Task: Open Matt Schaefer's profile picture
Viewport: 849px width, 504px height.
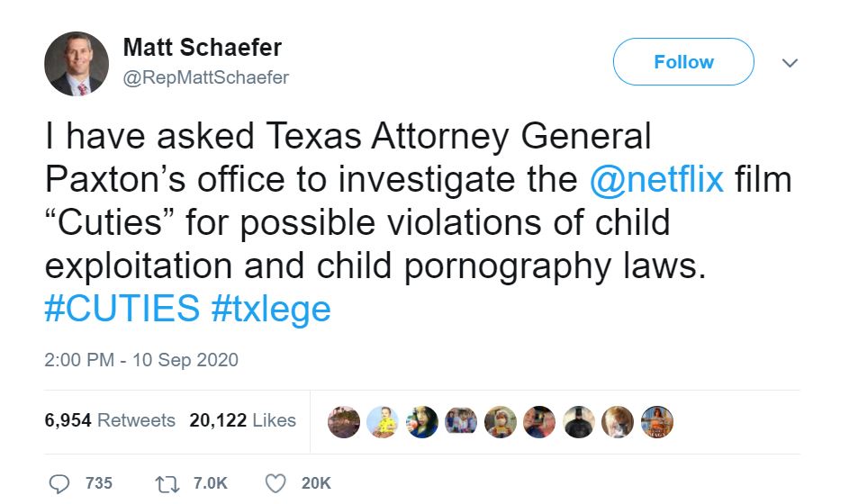Action: click(77, 64)
